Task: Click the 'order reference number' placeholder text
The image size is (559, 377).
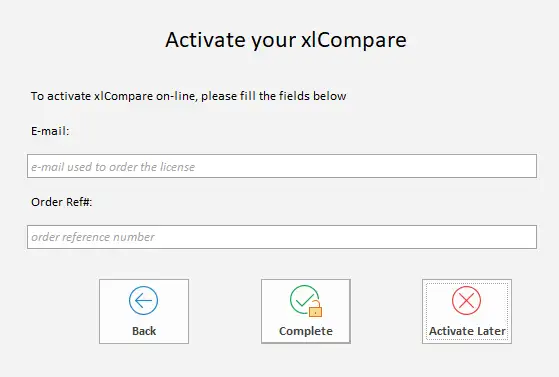Action: click(x=93, y=237)
